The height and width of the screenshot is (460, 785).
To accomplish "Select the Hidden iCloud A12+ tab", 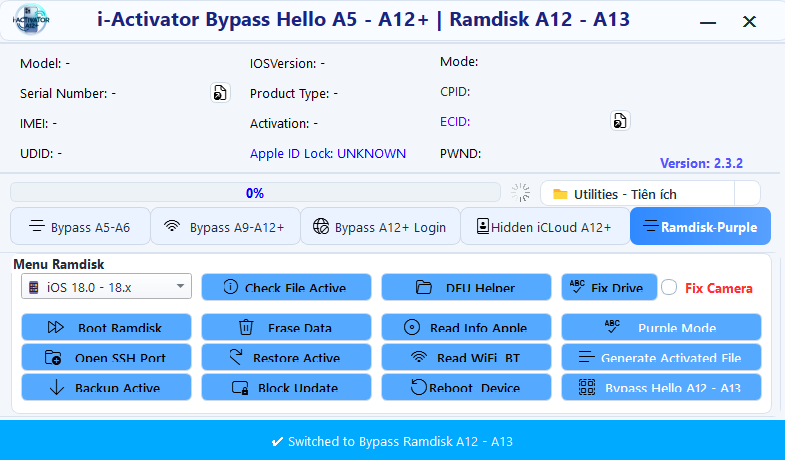I will [x=545, y=226].
